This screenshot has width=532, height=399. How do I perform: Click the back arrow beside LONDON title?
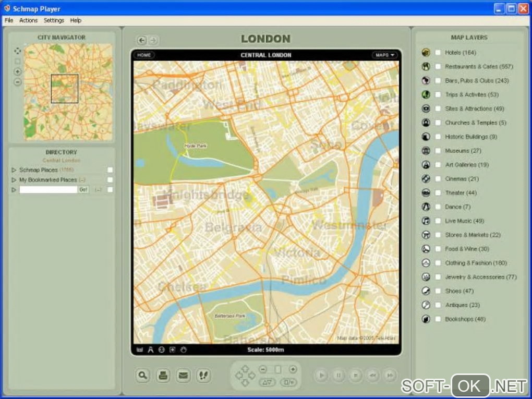142,40
